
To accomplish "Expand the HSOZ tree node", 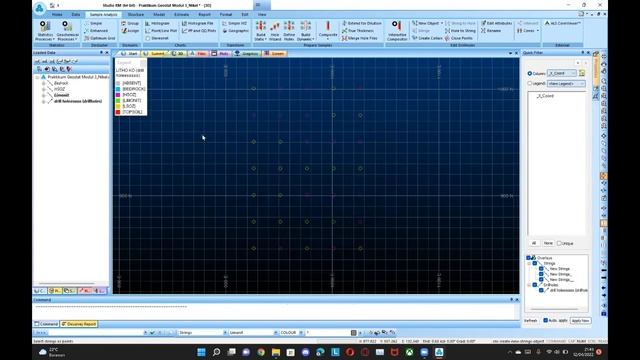I will 44,89.
